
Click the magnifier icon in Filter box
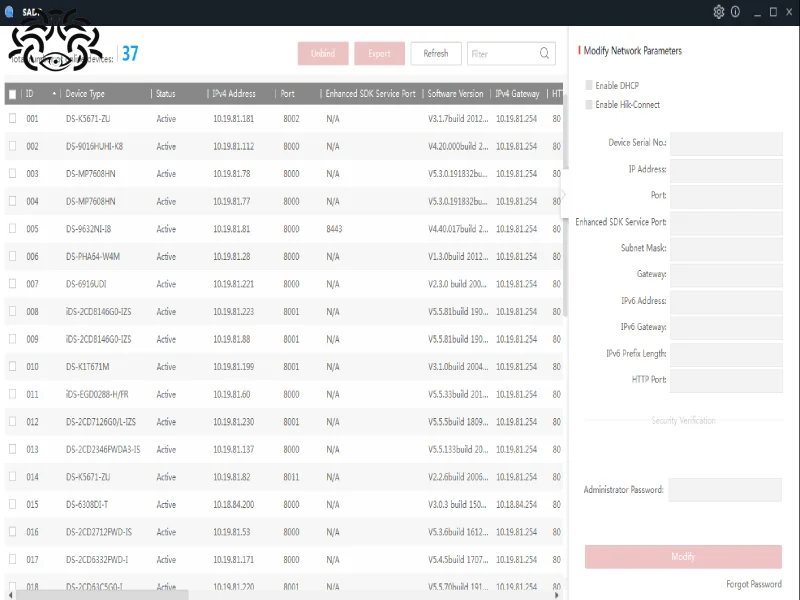(543, 53)
